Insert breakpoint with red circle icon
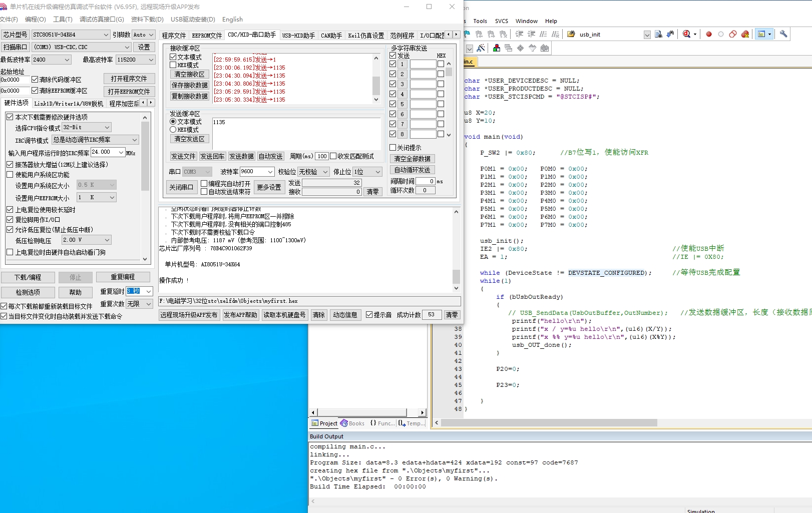 click(709, 34)
